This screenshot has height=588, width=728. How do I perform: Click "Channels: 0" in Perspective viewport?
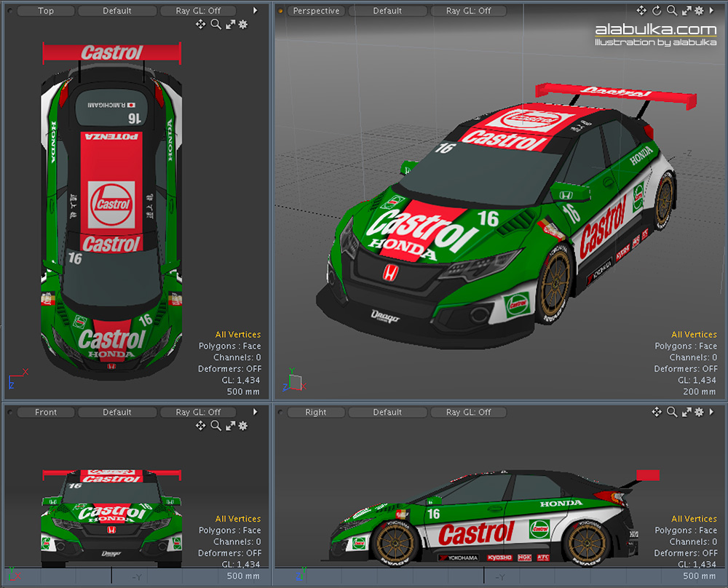[693, 357]
